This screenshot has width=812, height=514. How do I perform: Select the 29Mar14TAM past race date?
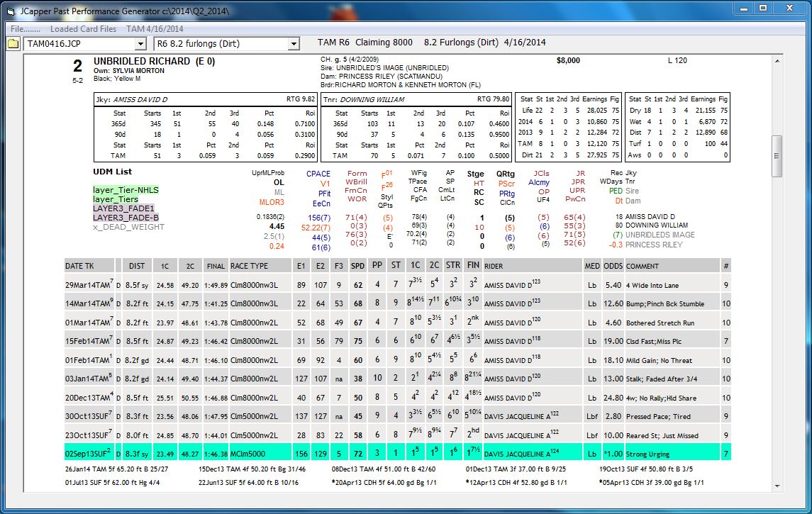tap(89, 285)
